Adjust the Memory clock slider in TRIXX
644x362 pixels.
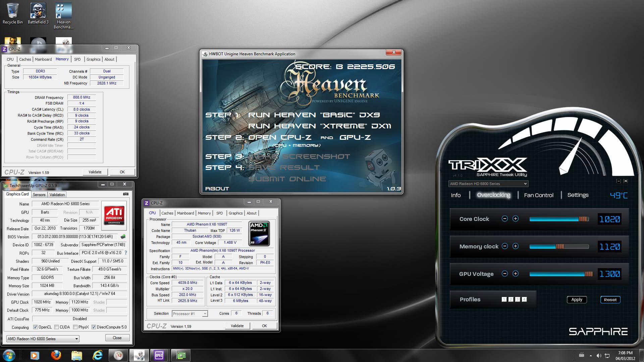pos(559,246)
